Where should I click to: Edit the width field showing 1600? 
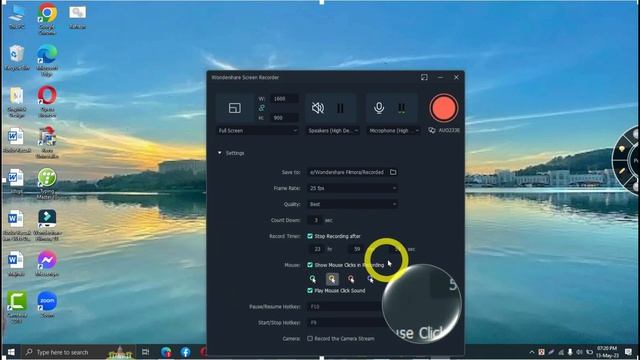coord(284,98)
